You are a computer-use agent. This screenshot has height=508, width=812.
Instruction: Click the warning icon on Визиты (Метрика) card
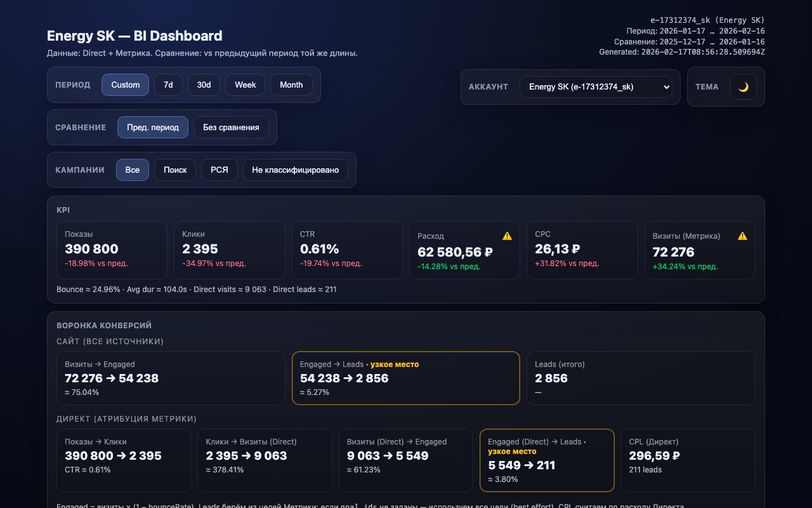coord(742,235)
